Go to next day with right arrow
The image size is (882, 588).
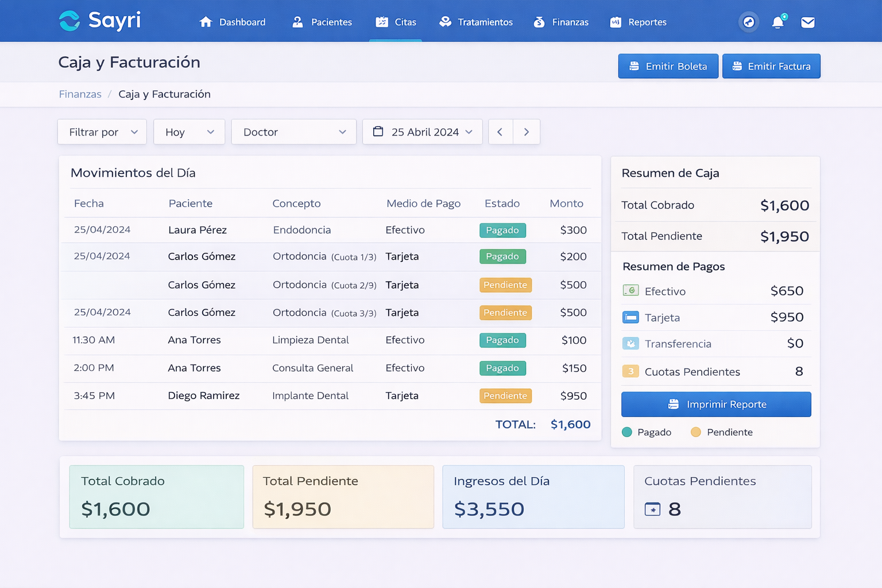point(527,132)
